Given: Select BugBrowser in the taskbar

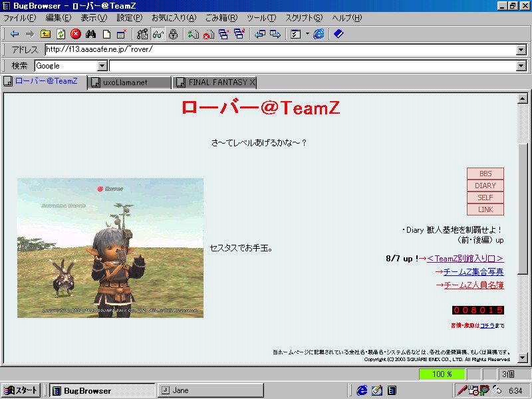Looking at the screenshot, I should 102,390.
